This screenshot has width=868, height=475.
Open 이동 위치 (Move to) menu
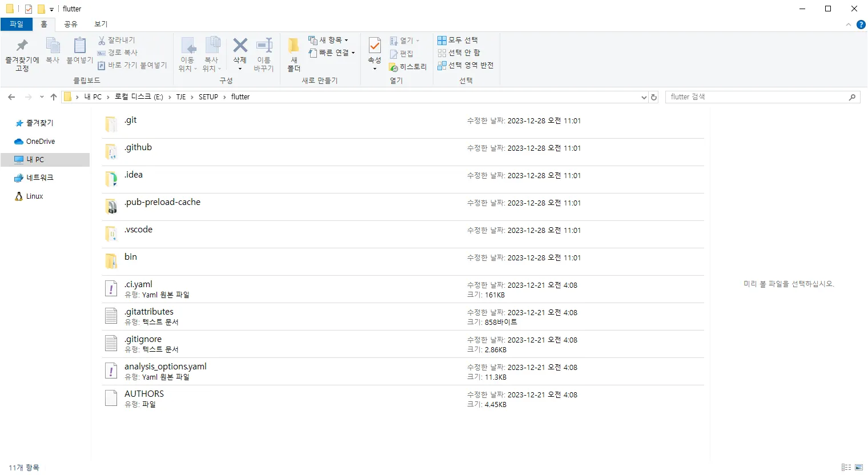pos(188,54)
